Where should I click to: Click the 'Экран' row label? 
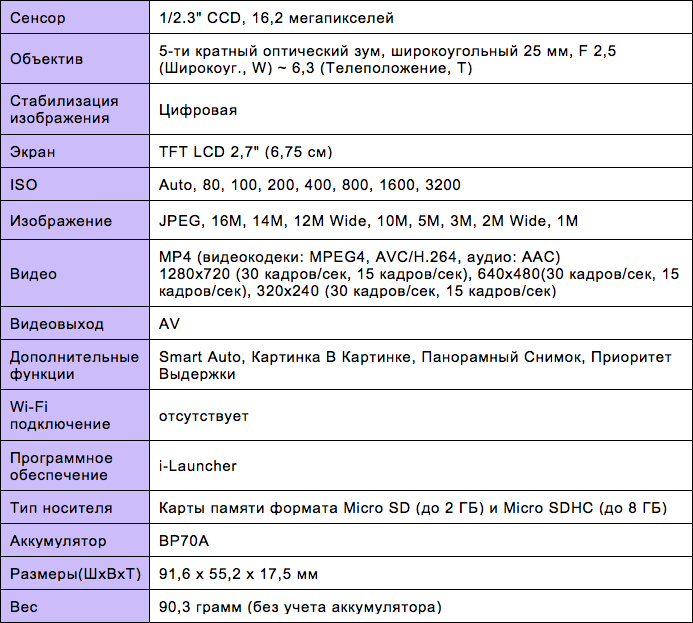tap(33, 152)
